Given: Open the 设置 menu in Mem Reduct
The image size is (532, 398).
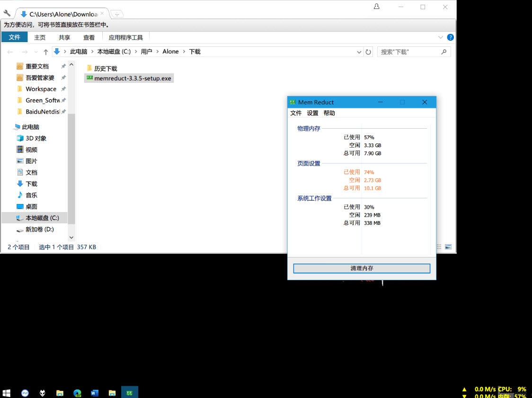Looking at the screenshot, I should tap(312, 113).
